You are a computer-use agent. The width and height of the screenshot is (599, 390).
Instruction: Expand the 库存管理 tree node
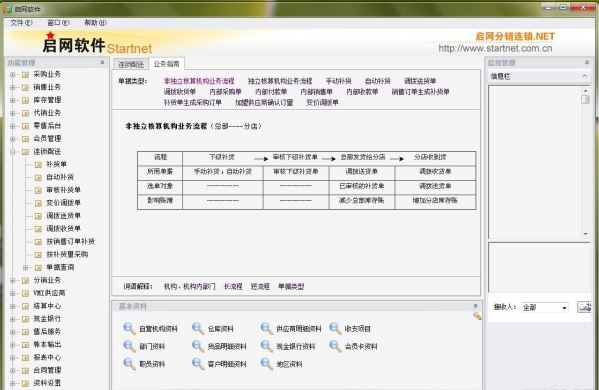click(13, 100)
